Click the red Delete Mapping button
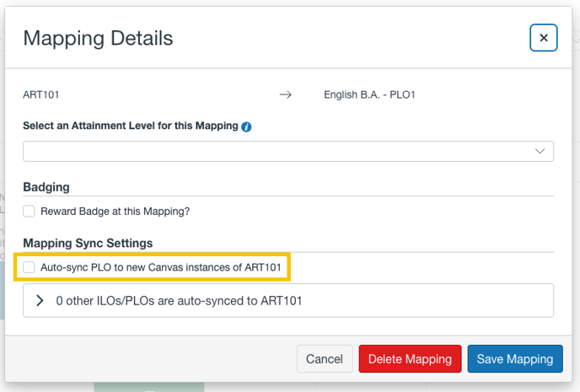 pyautogui.click(x=410, y=359)
